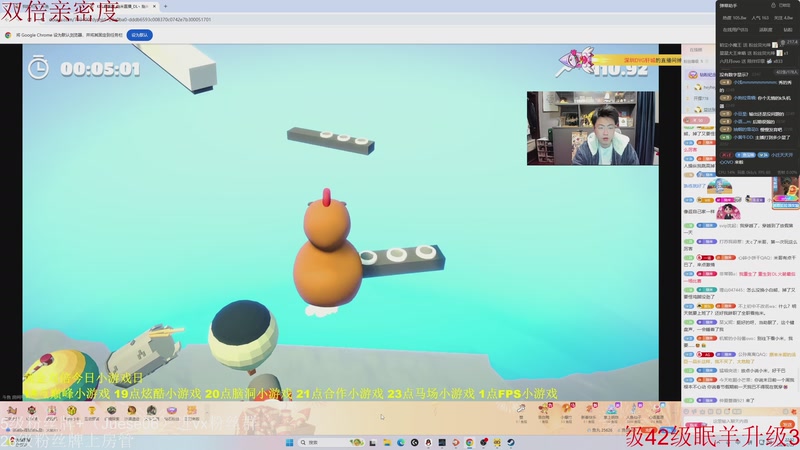Click the blue set-as-default Chrome button

tap(139, 35)
